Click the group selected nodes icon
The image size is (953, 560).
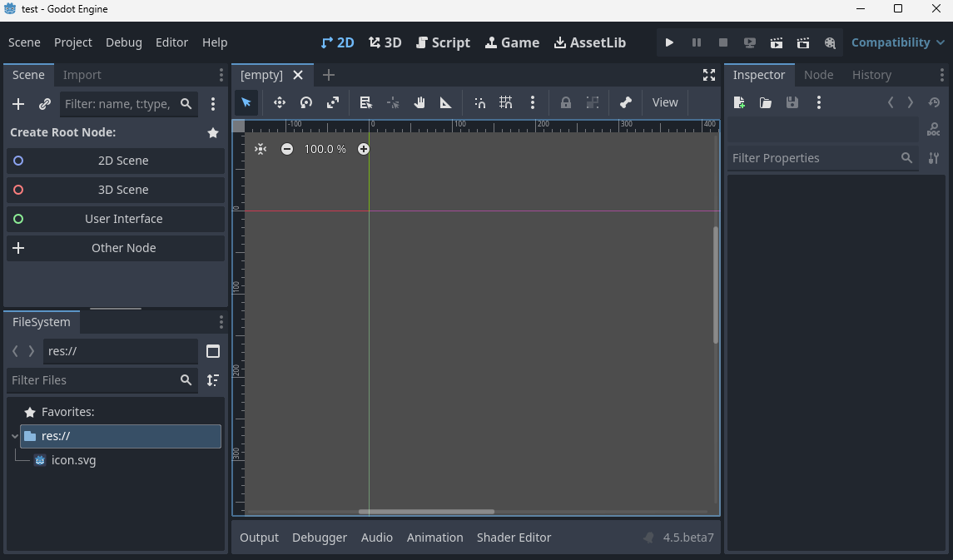[x=593, y=102]
